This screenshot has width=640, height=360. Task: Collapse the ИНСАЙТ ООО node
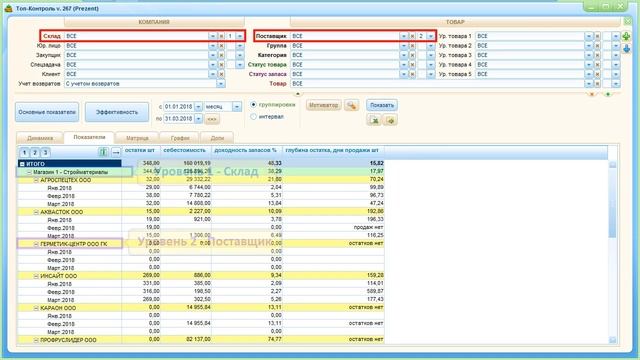36,276
